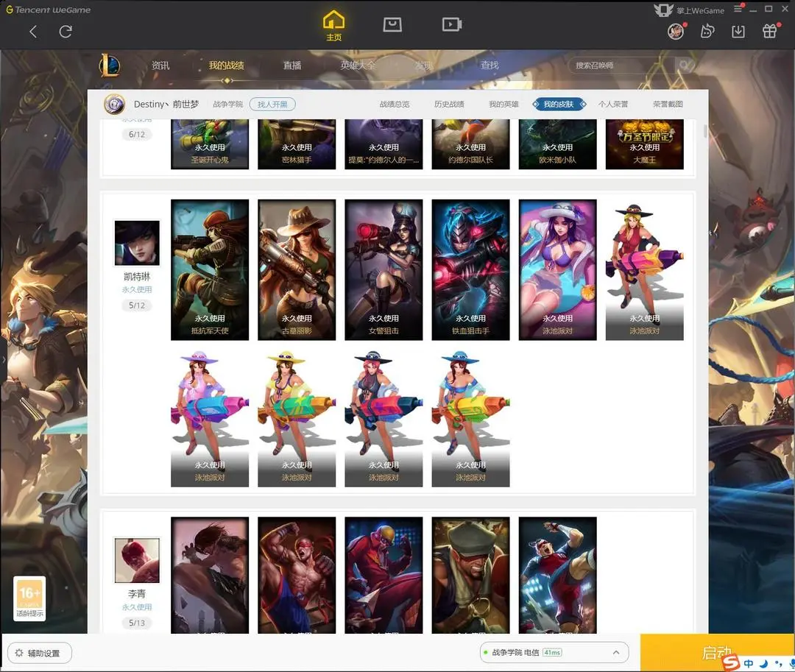Viewport: 795px width, 672px height.
Task: Open the 抵抗军天使 skin card
Action: coord(210,269)
